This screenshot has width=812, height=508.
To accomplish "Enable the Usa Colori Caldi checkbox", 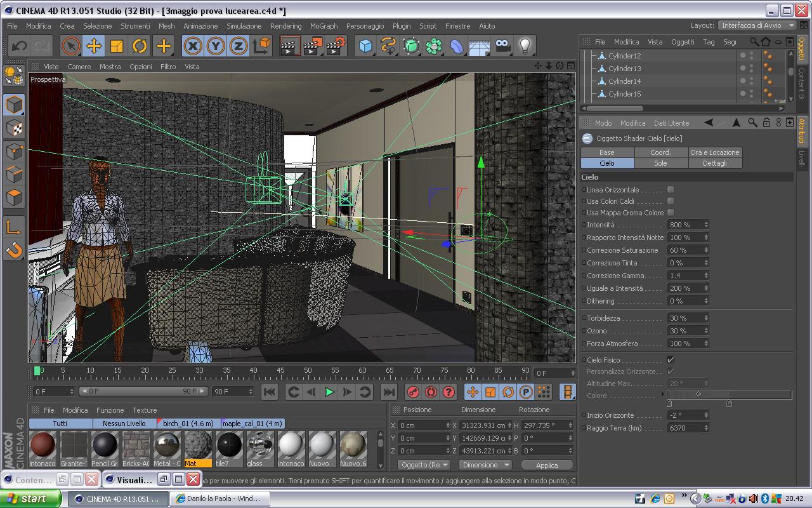I will (671, 201).
